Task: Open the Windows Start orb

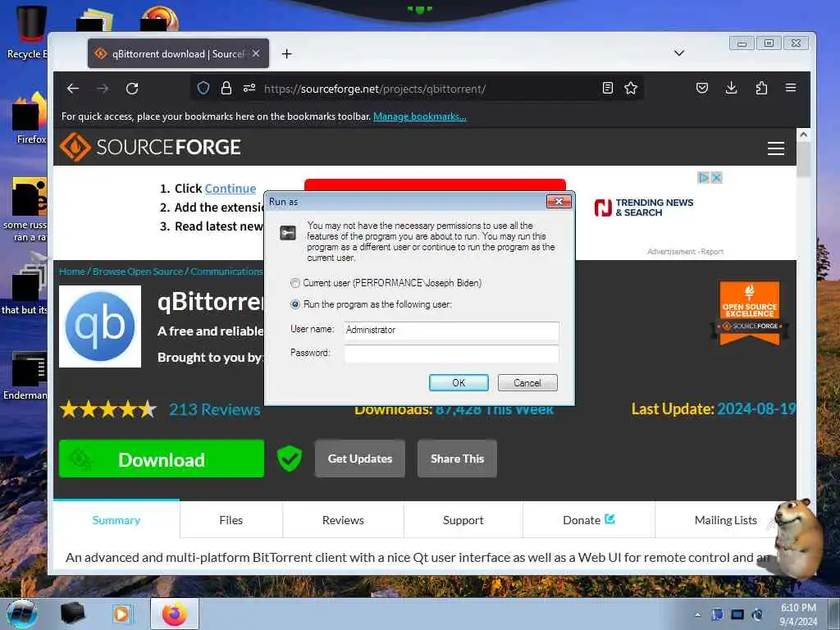Action: click(22, 614)
